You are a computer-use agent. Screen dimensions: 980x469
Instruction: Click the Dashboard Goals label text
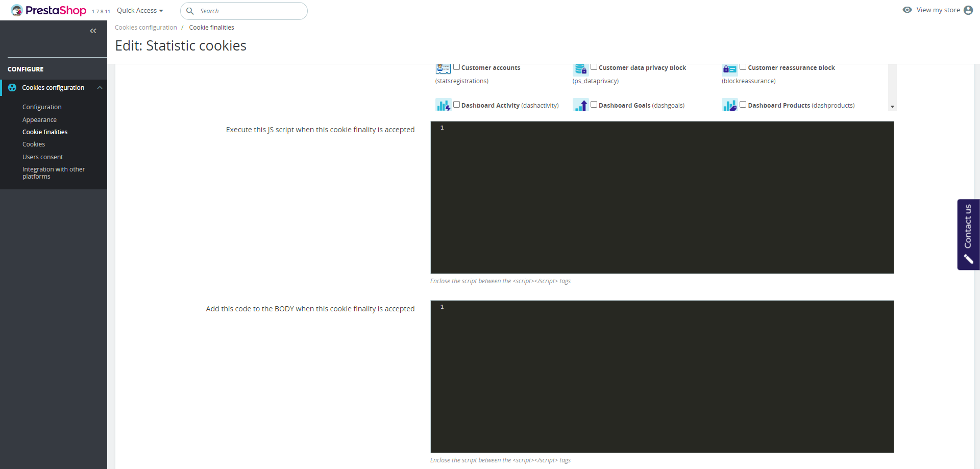pos(642,106)
